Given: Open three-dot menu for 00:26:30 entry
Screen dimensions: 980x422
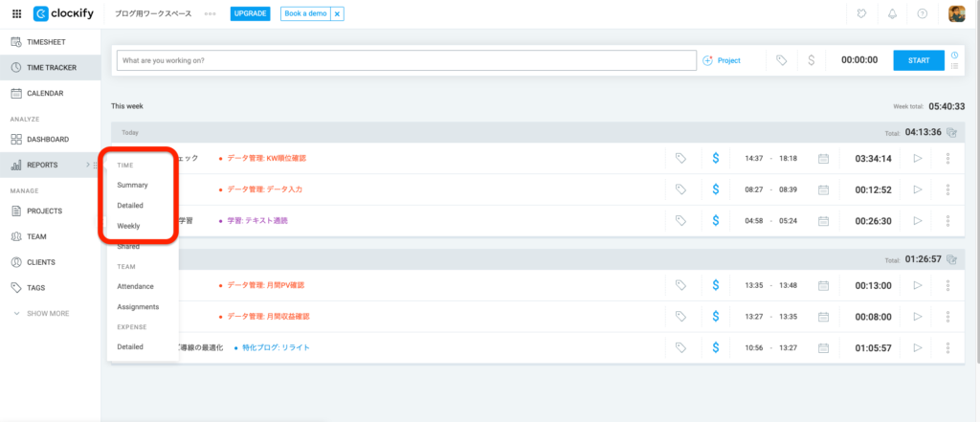Looking at the screenshot, I should pyautogui.click(x=947, y=220).
